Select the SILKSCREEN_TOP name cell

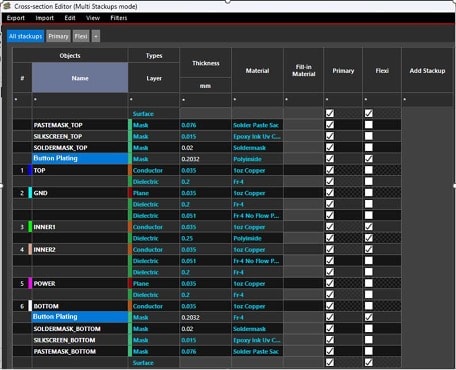pos(80,136)
